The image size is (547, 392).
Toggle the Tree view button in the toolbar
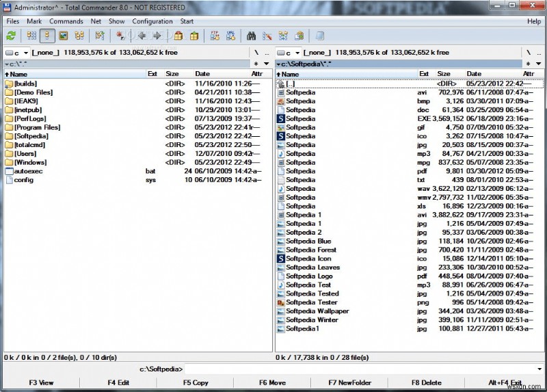click(x=79, y=36)
